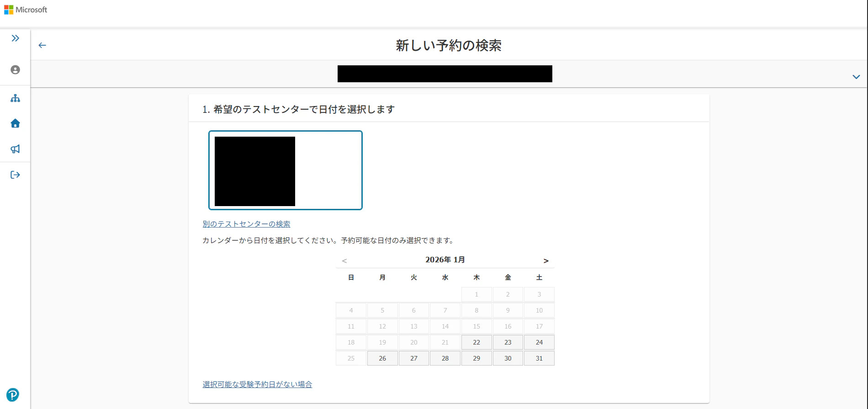Image resolution: width=868 pixels, height=409 pixels.
Task: Click the Pearson P logo at bottom
Action: (x=13, y=394)
